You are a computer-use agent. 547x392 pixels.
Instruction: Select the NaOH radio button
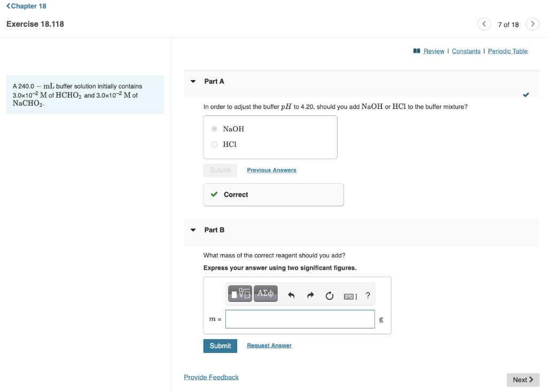(x=214, y=128)
